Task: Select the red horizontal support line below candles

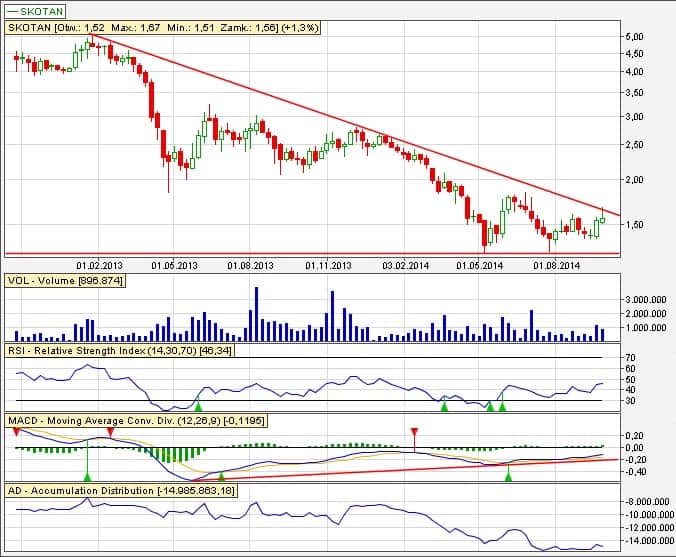Action: click(x=300, y=253)
